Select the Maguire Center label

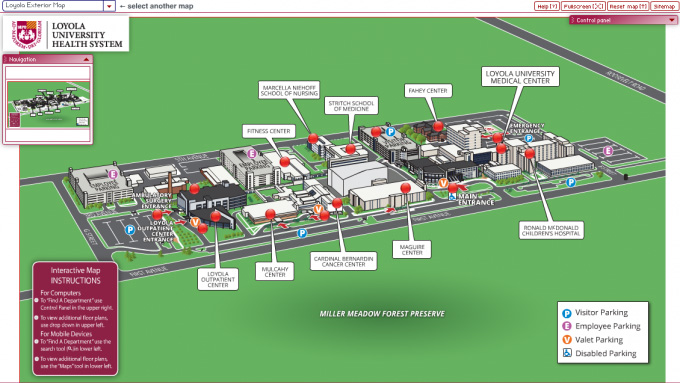point(412,249)
